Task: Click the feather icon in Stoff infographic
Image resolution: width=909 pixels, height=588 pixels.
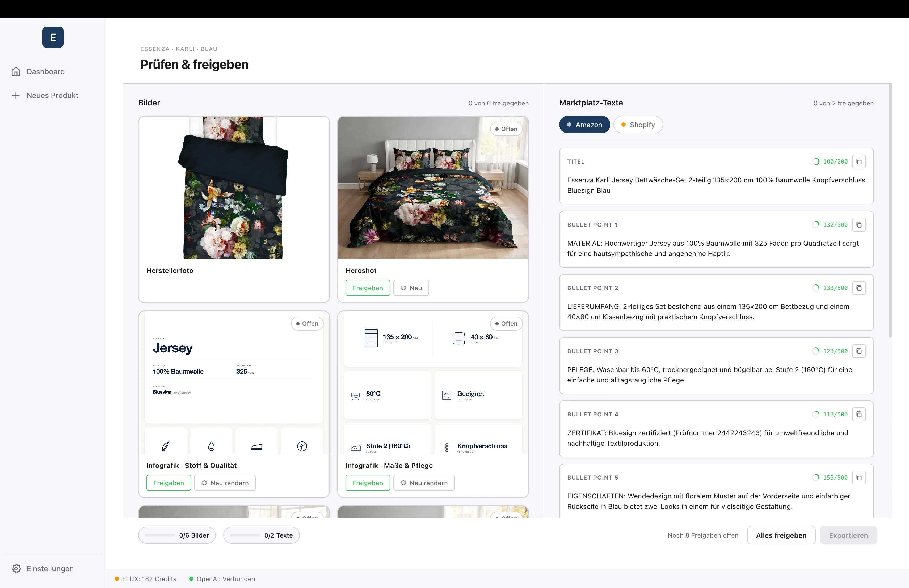Action: click(x=166, y=446)
